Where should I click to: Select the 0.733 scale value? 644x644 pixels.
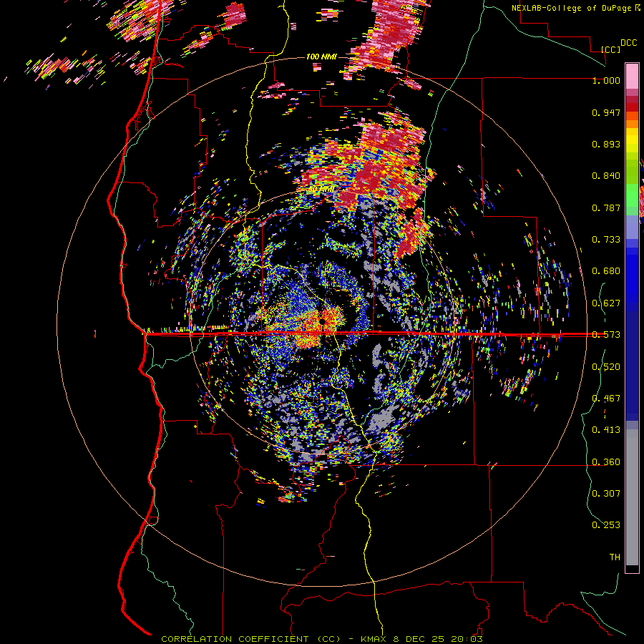tap(606, 240)
